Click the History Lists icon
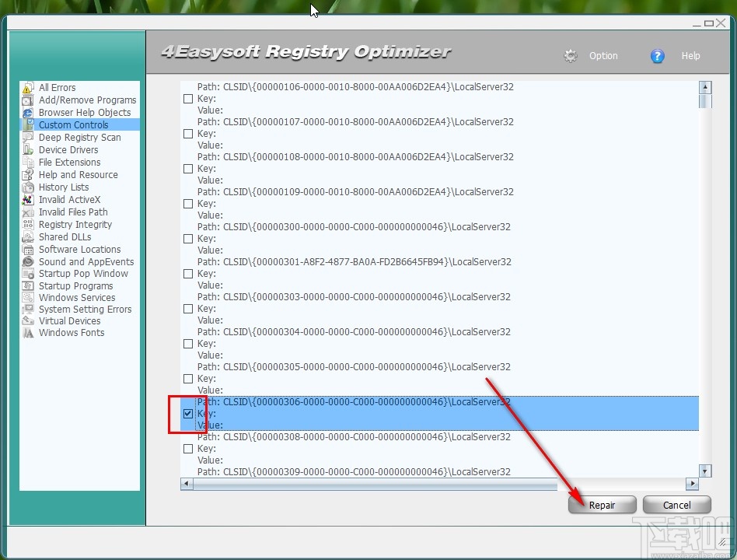Viewport: 737px width, 560px height. (28, 187)
